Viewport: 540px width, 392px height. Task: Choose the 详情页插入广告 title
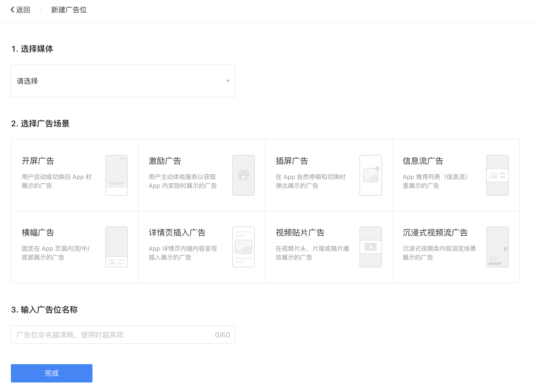point(177,233)
